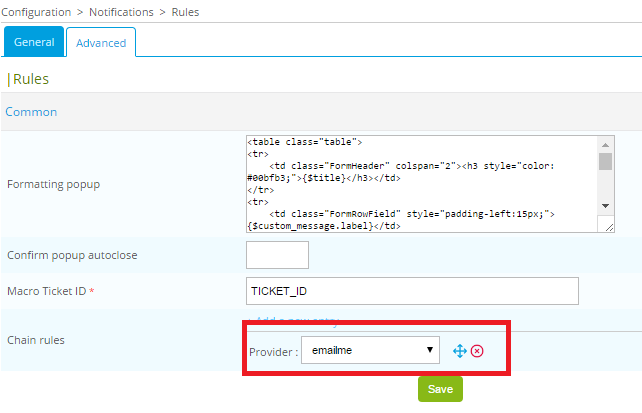Screen dimensions: 642x413
Task: Click the textarea scrollbar down arrow
Action: click(x=605, y=205)
